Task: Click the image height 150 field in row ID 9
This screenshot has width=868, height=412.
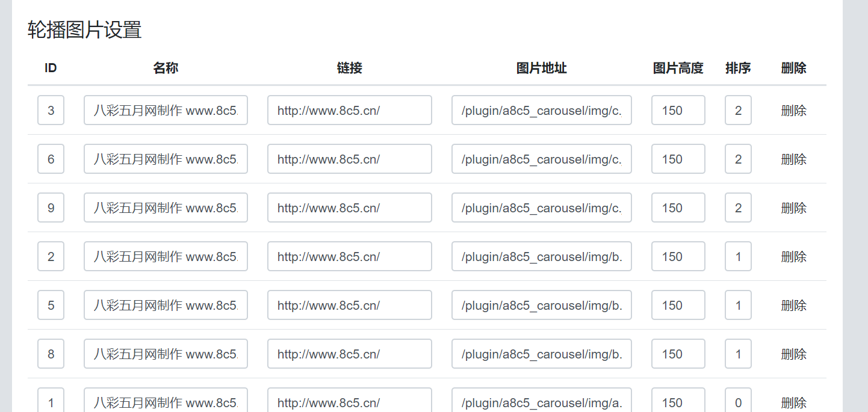Action: pyautogui.click(x=678, y=208)
